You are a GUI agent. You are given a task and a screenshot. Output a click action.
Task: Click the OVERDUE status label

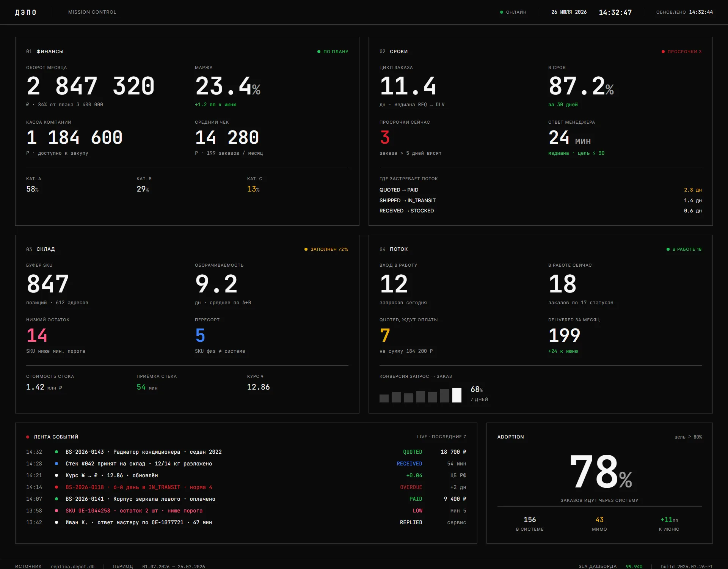point(411,487)
